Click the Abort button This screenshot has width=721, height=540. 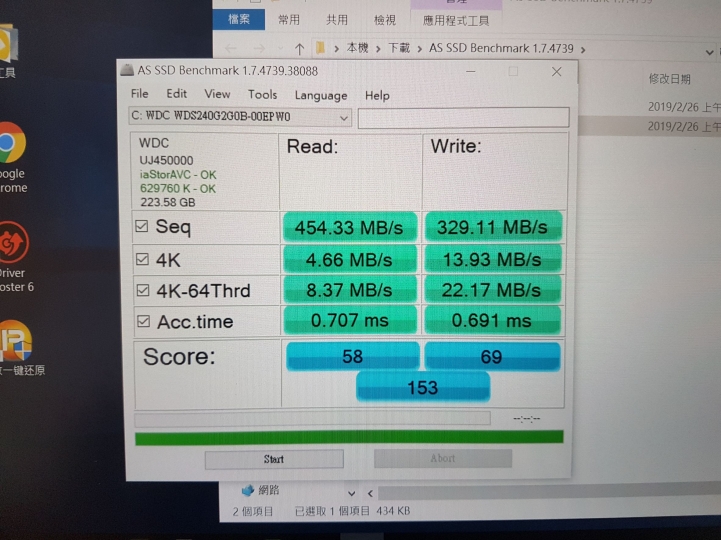coord(443,458)
